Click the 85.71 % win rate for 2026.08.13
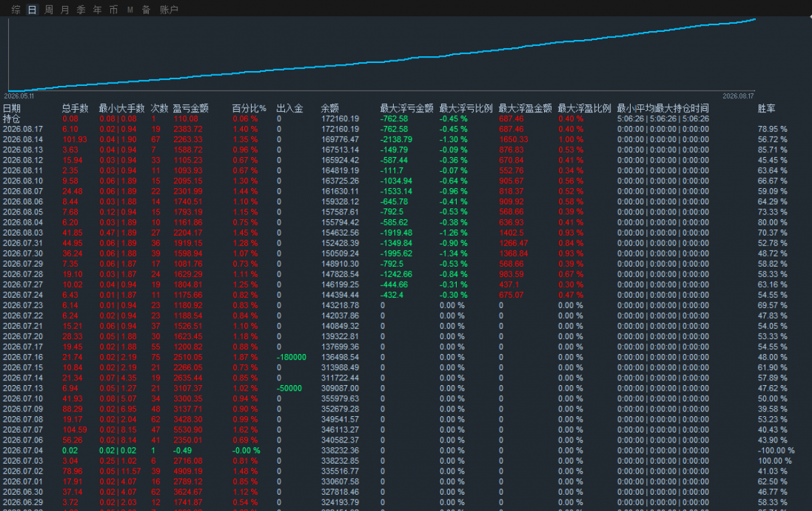Image resolution: width=812 pixels, height=511 pixels. click(773, 150)
